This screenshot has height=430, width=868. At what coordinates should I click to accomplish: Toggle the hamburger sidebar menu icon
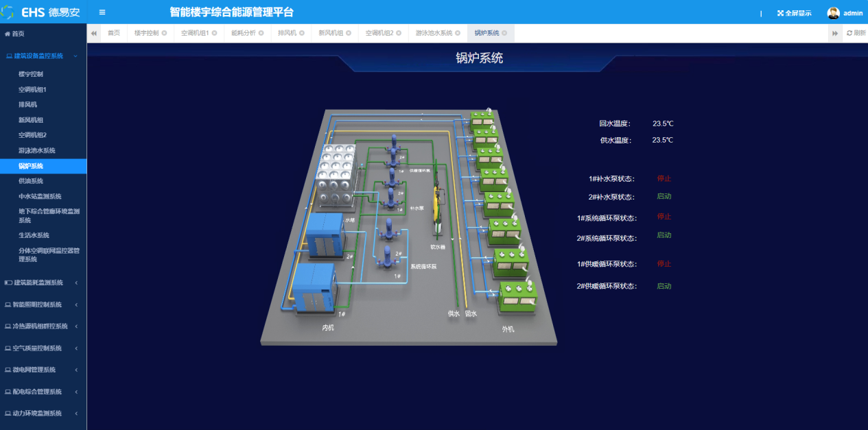pos(102,12)
